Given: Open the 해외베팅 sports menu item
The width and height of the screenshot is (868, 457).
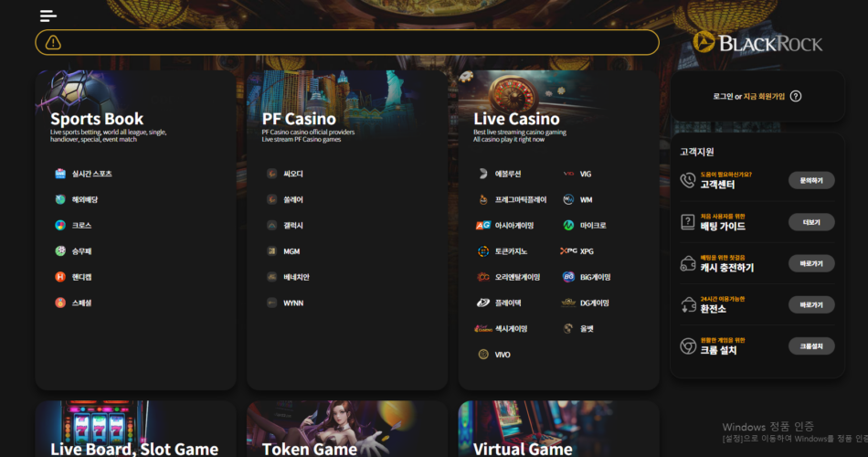Looking at the screenshot, I should [x=85, y=199].
